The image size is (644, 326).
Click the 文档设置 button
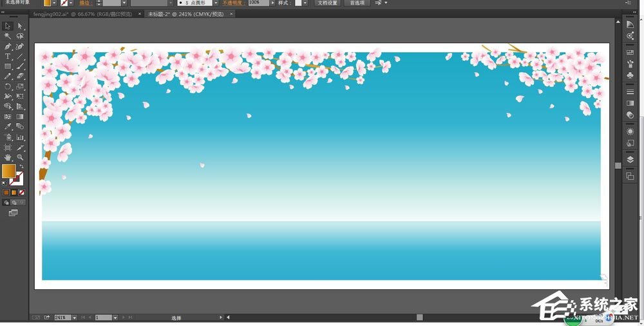[x=327, y=3]
